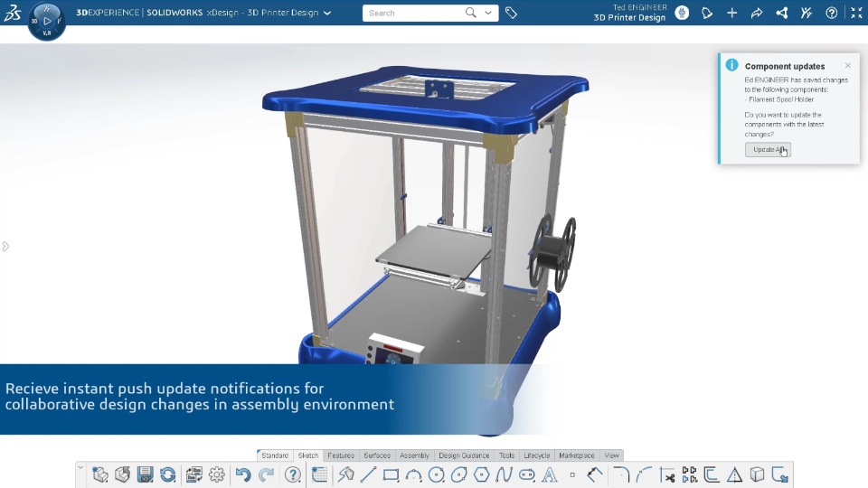Click the Update All button
868x488 pixels.
click(768, 149)
